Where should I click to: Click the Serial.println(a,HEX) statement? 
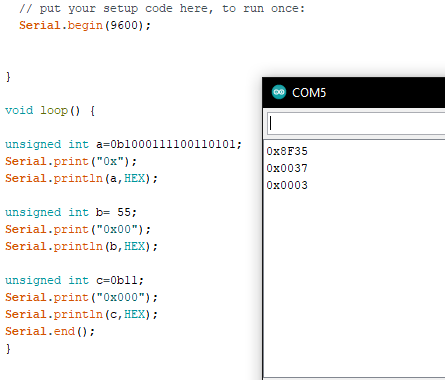click(81, 178)
